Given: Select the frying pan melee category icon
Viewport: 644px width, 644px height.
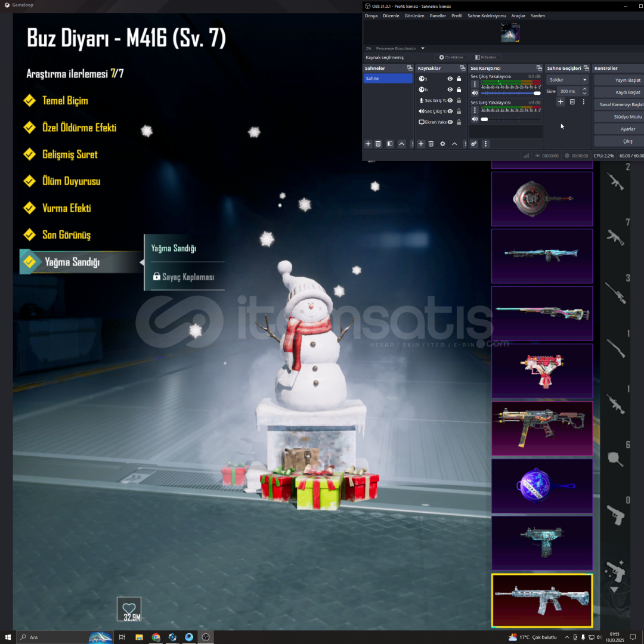Looking at the screenshot, I should [615, 459].
